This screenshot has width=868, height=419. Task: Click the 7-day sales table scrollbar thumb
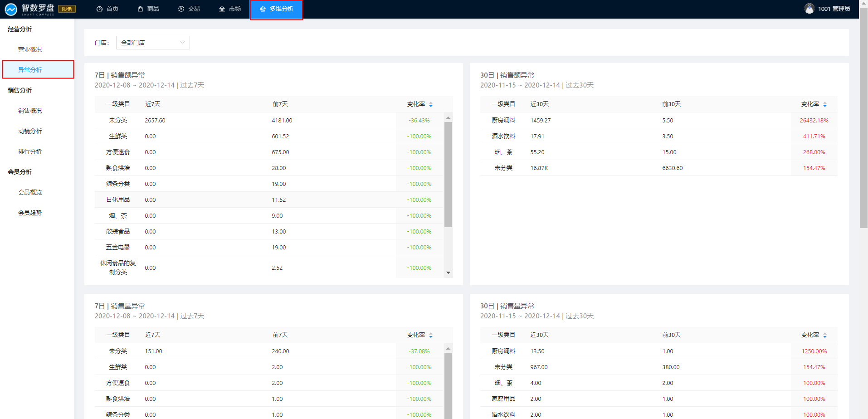pyautogui.click(x=448, y=175)
